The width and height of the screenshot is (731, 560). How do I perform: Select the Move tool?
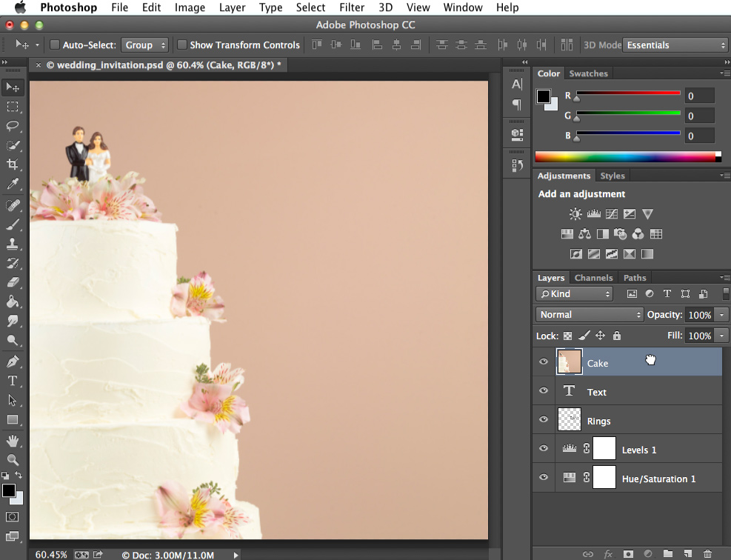[12, 87]
